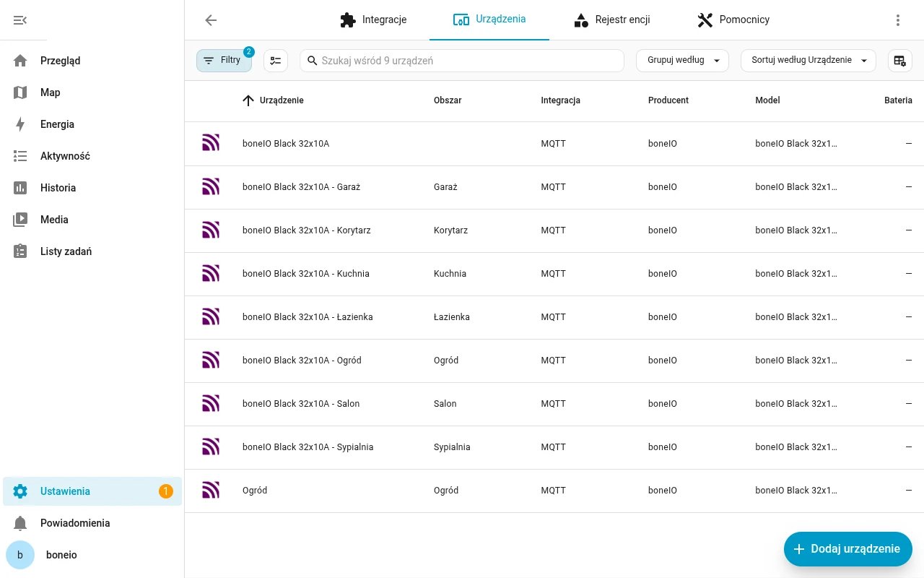The width and height of the screenshot is (924, 578).
Task: Click the ascending sort arrow icon
Action: click(248, 100)
